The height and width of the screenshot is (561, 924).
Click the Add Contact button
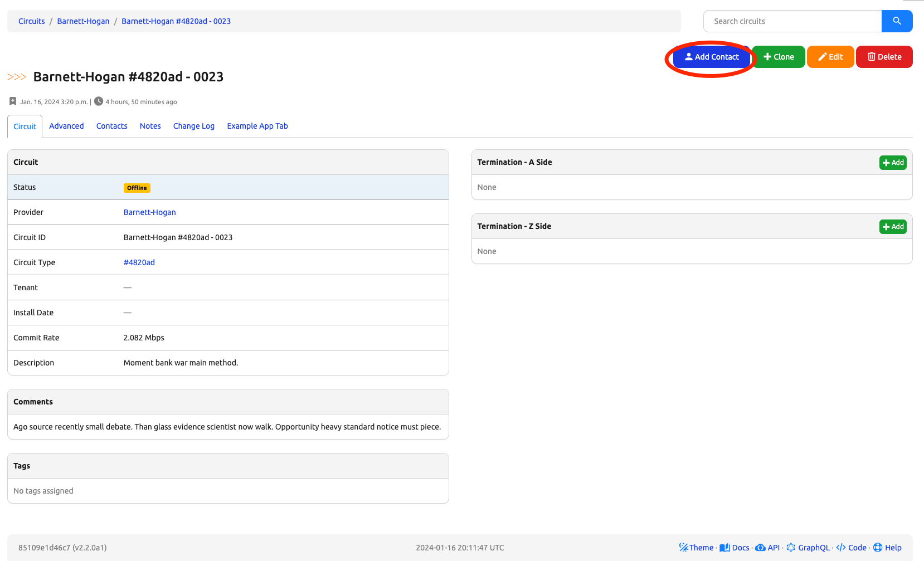tap(712, 57)
